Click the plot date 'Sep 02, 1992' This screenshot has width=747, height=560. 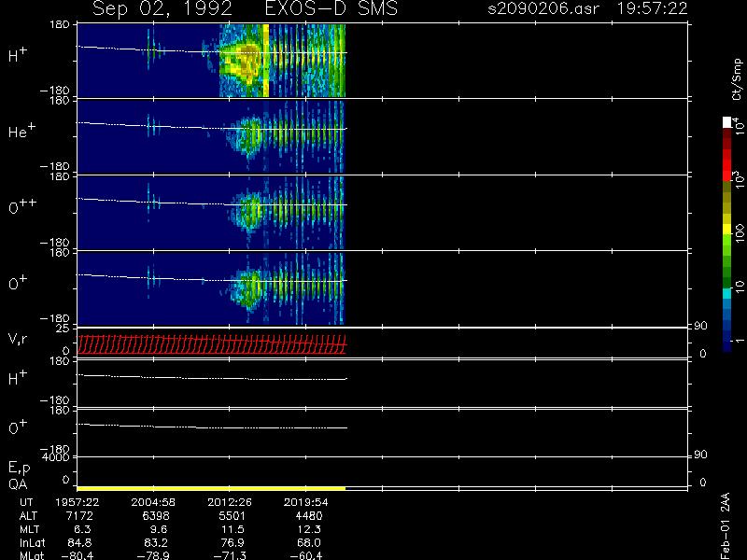[x=162, y=8]
